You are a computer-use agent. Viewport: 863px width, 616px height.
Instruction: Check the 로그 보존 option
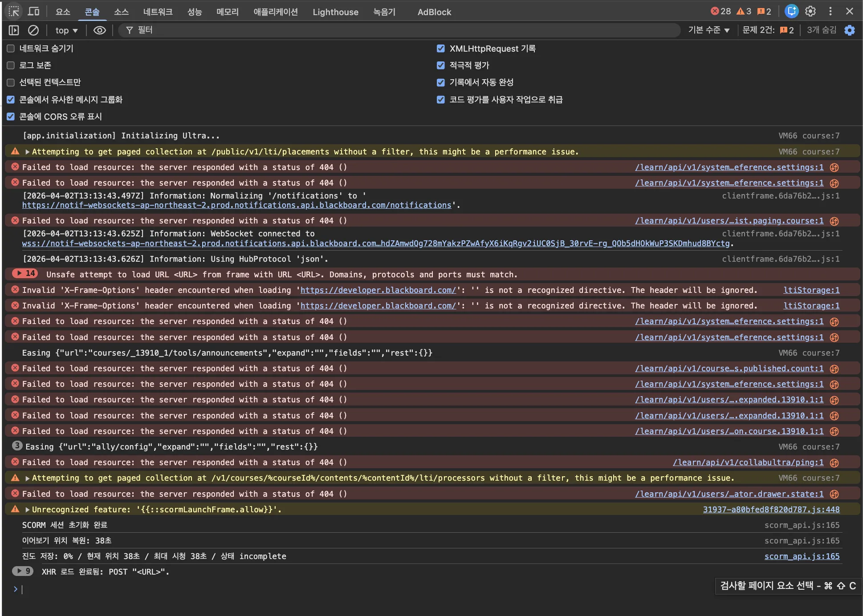click(x=11, y=65)
